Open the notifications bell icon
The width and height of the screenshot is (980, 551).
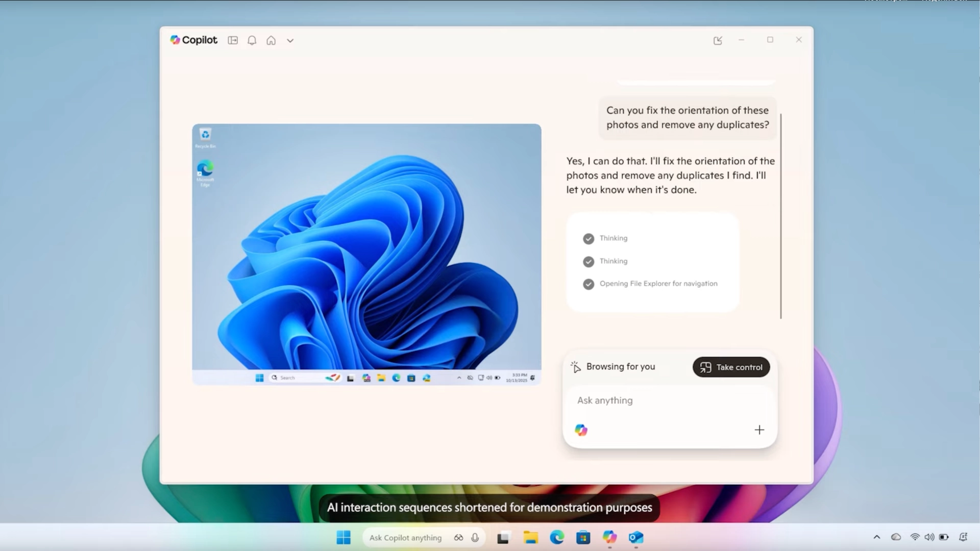[252, 40]
